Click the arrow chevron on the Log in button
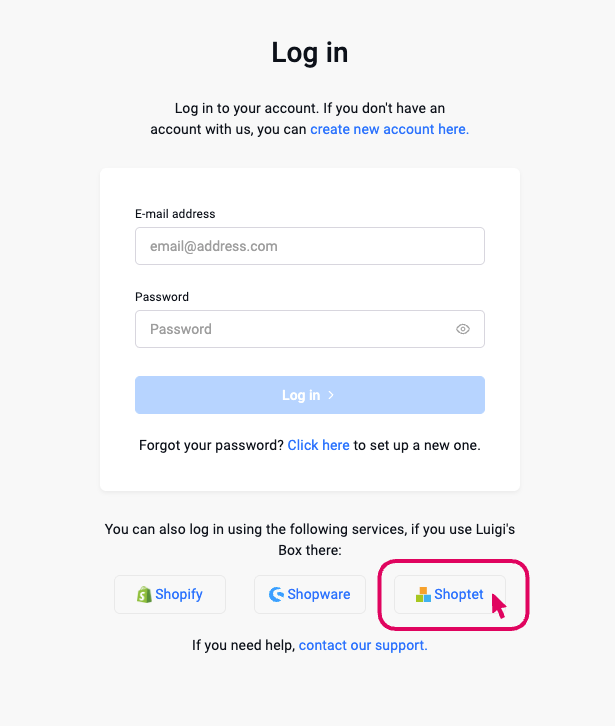The height and width of the screenshot is (726, 615). click(x=331, y=395)
